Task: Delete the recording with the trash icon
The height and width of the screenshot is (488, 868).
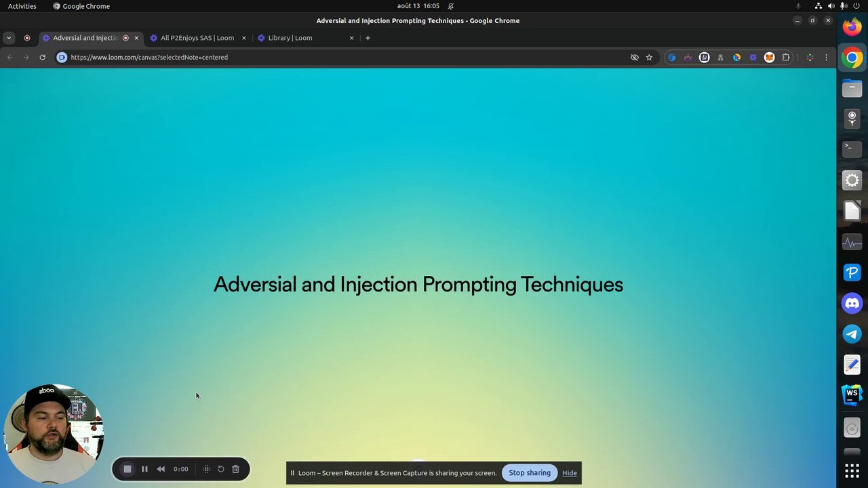Action: pos(235,469)
